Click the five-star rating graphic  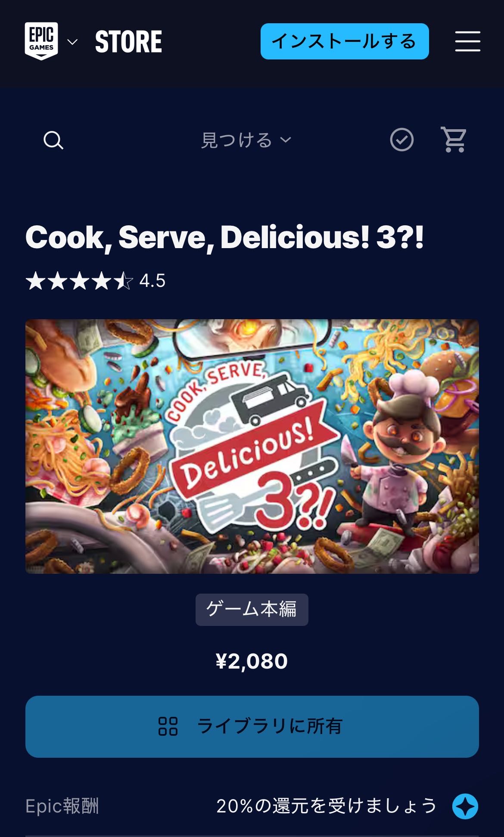tap(79, 281)
